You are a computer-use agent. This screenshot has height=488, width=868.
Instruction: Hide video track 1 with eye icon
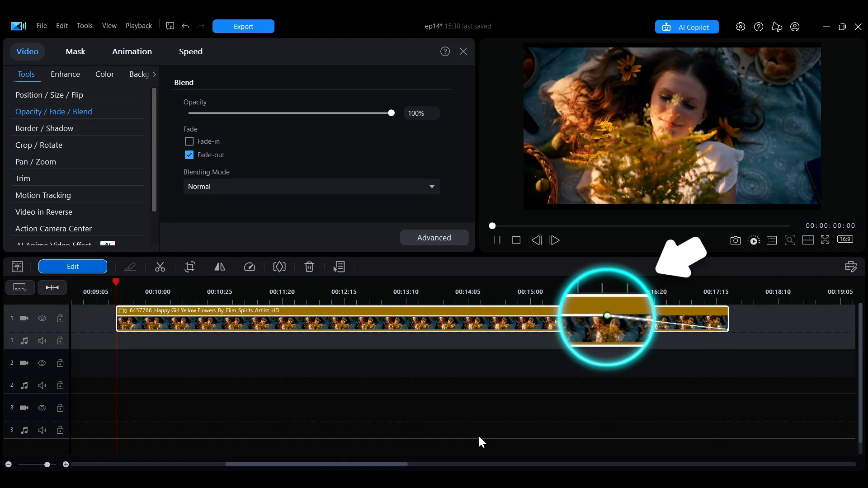point(42,319)
